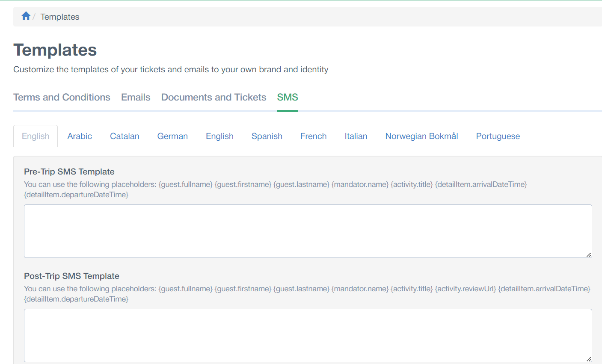Viewport: 602px width, 364px height.
Task: Switch to the Portuguese language tab
Action: tap(498, 136)
